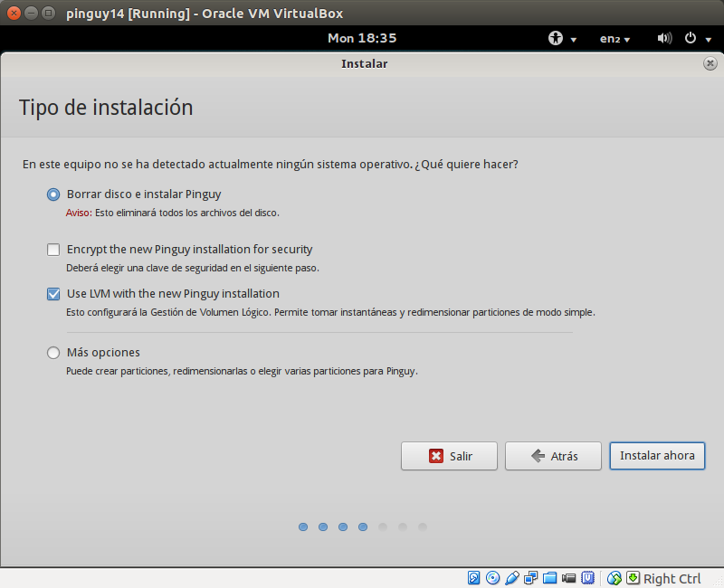The image size is (724, 588).
Task: Enable 'Encrypt the new Pinguy installation' checkbox
Action: 53,250
